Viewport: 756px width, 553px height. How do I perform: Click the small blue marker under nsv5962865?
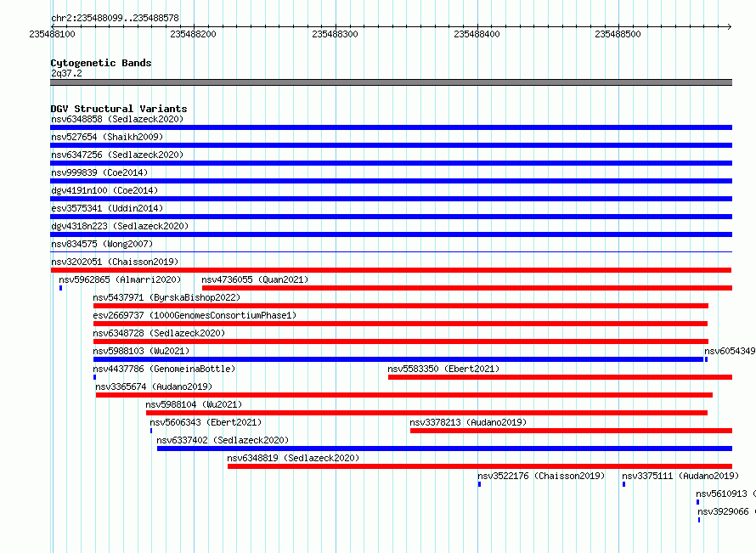61,288
